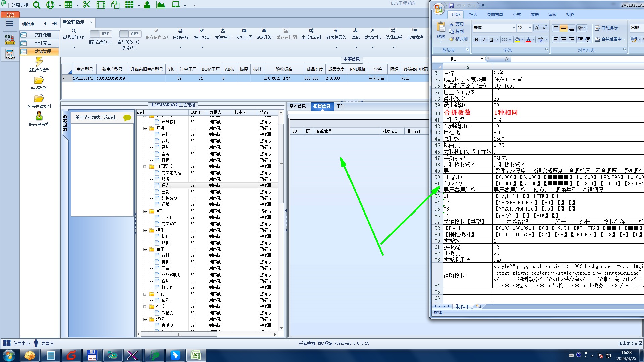Click the calculator icon in left sidebar
This screenshot has width=644, height=362.
[x=10, y=54]
